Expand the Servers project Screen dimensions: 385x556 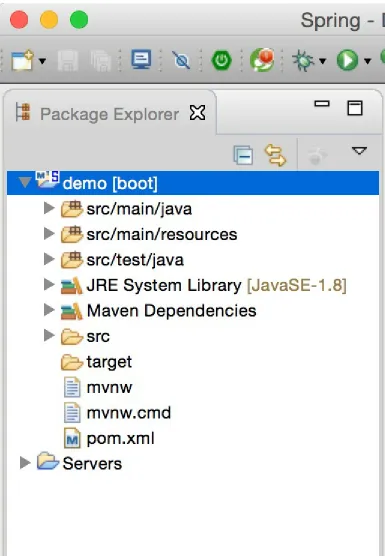pyautogui.click(x=25, y=463)
